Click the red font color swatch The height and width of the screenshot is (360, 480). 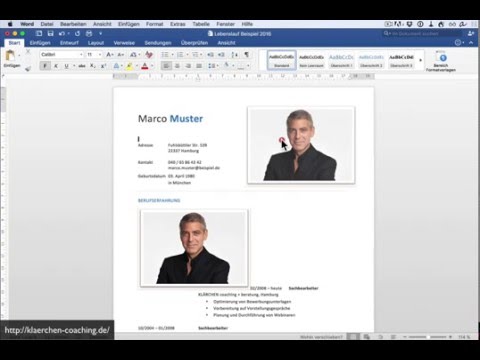coord(144,66)
